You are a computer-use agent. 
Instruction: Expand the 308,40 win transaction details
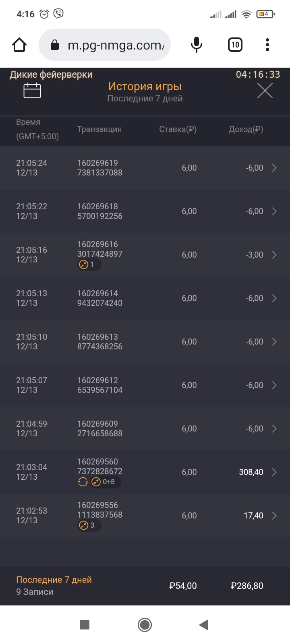point(274,472)
